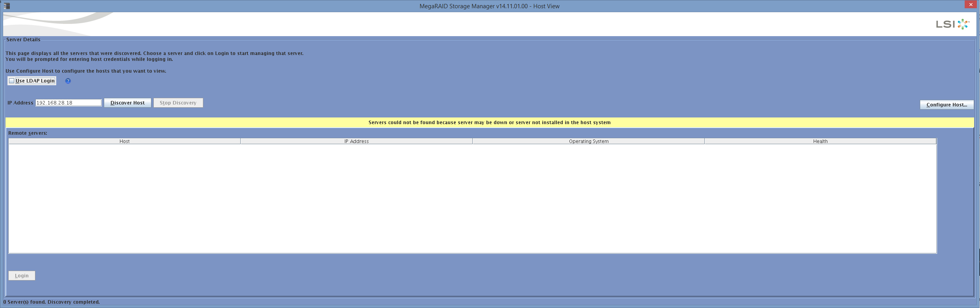Open the Configure Host dialog
Image resolution: width=980 pixels, height=308 pixels.
coord(946,105)
